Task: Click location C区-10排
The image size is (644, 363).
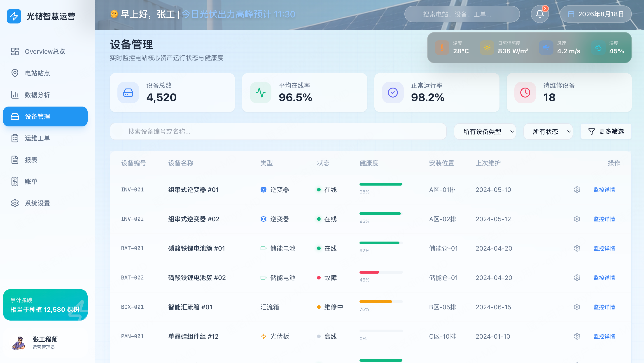Action: pyautogui.click(x=443, y=337)
